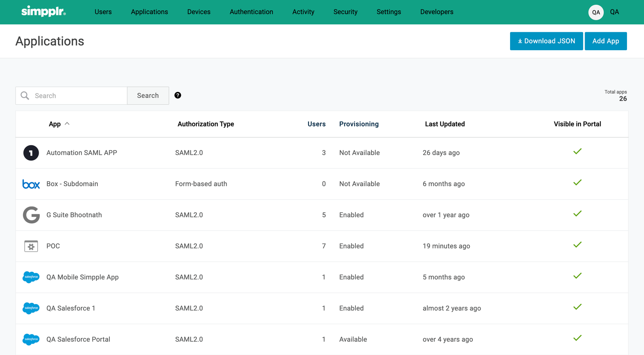The image size is (644, 355).
Task: Open the Security menu
Action: point(345,12)
